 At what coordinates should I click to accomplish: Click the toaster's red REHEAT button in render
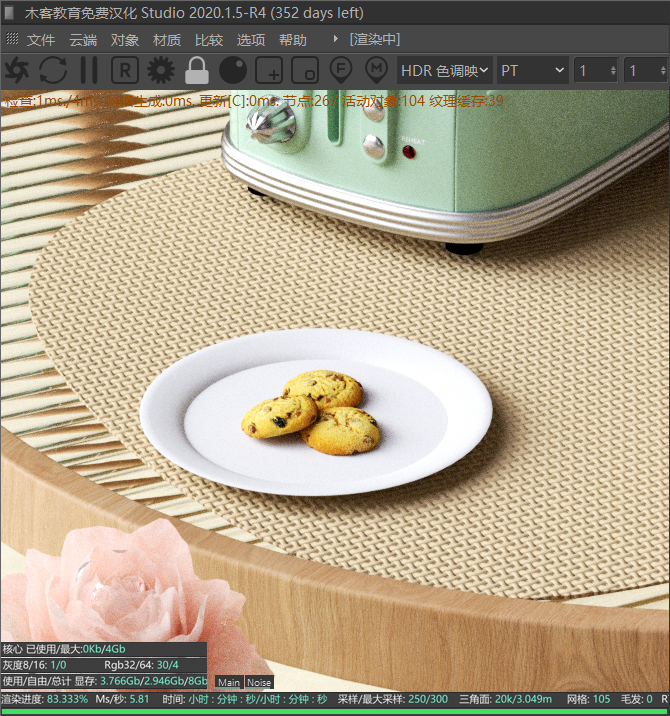pos(409,152)
